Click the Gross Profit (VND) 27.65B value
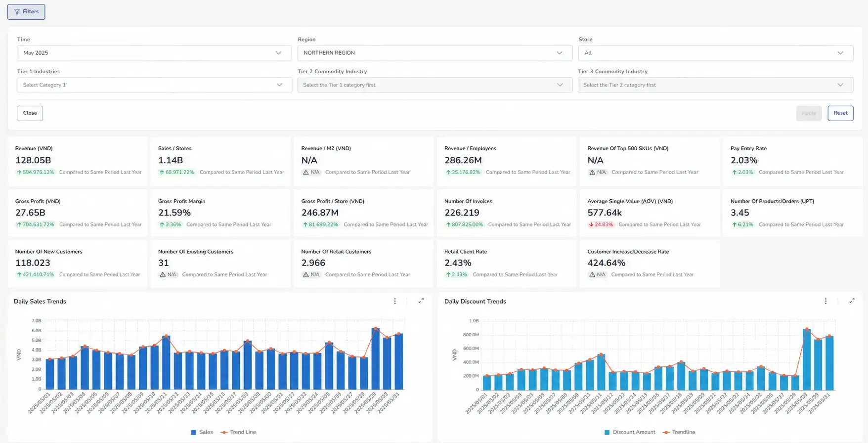This screenshot has width=868, height=443. pyautogui.click(x=30, y=213)
